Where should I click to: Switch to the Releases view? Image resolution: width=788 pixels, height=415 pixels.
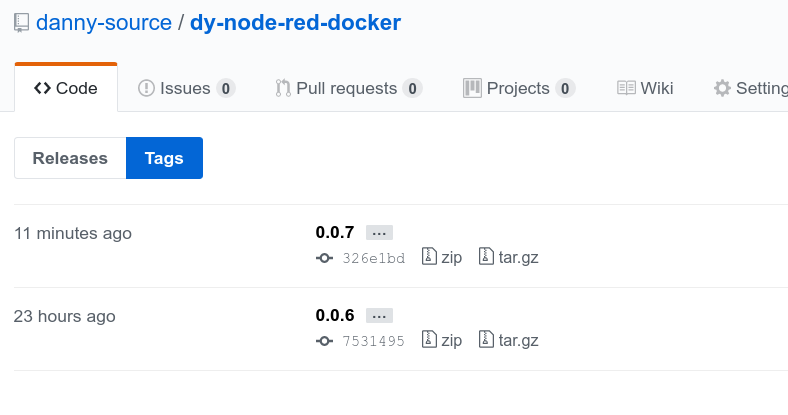[70, 158]
